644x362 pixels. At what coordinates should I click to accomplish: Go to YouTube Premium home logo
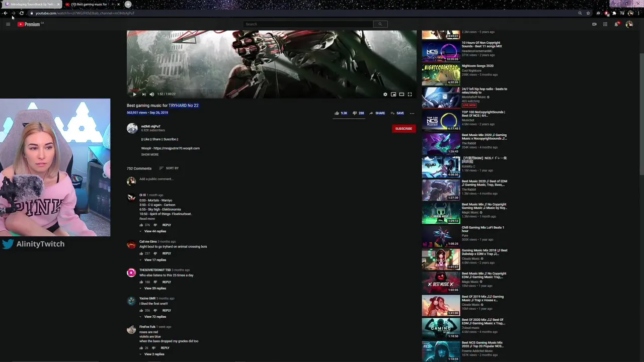click(29, 24)
